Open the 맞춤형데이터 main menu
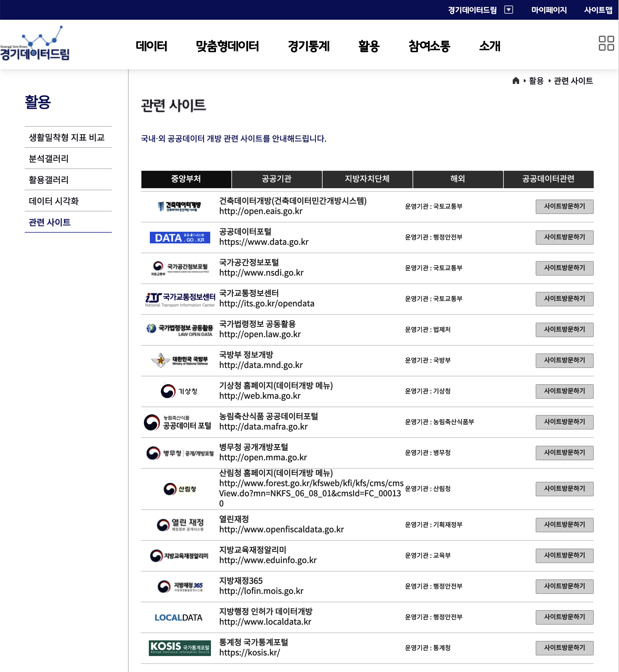The image size is (619, 672). 227,46
